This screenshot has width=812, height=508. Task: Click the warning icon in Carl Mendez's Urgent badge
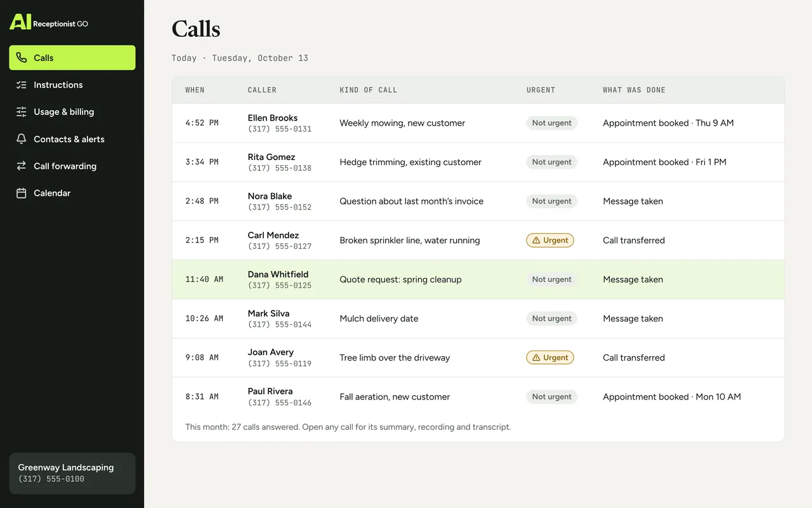tap(536, 241)
